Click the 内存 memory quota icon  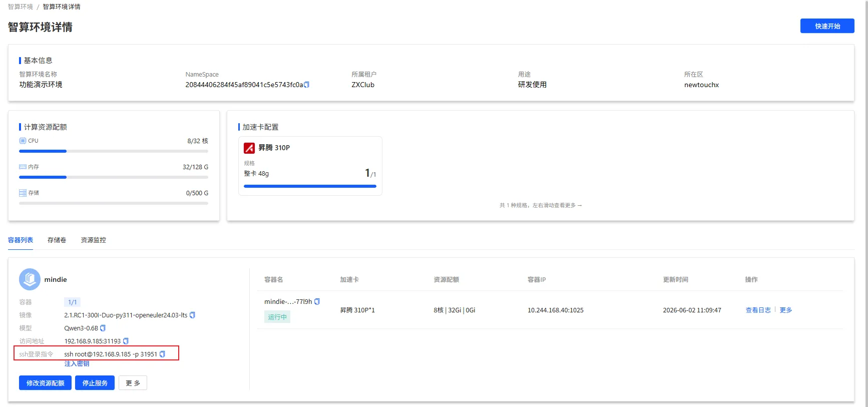[x=23, y=167]
